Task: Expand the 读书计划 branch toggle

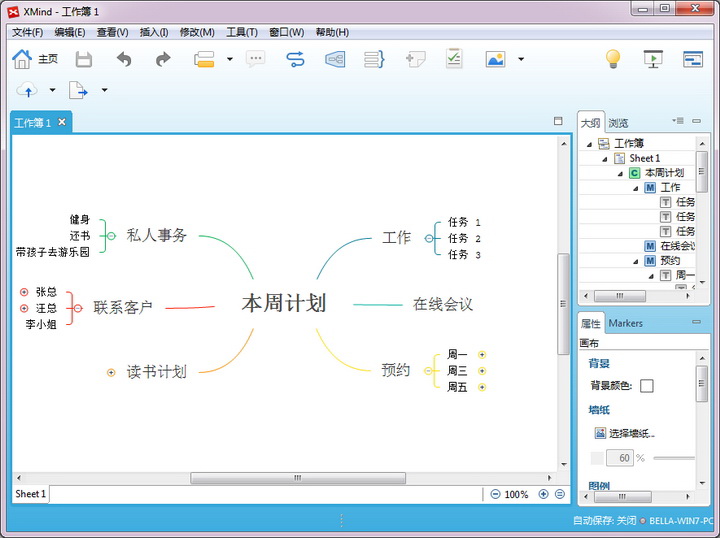Action: tap(111, 372)
